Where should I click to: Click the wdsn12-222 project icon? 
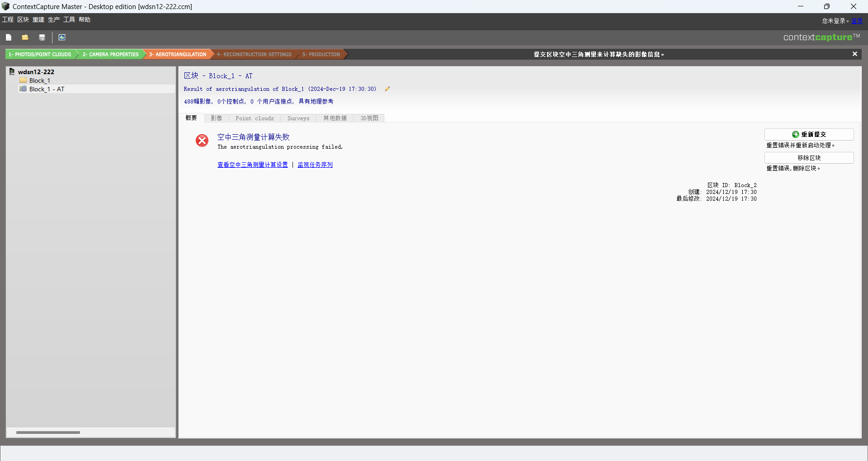pyautogui.click(x=12, y=72)
